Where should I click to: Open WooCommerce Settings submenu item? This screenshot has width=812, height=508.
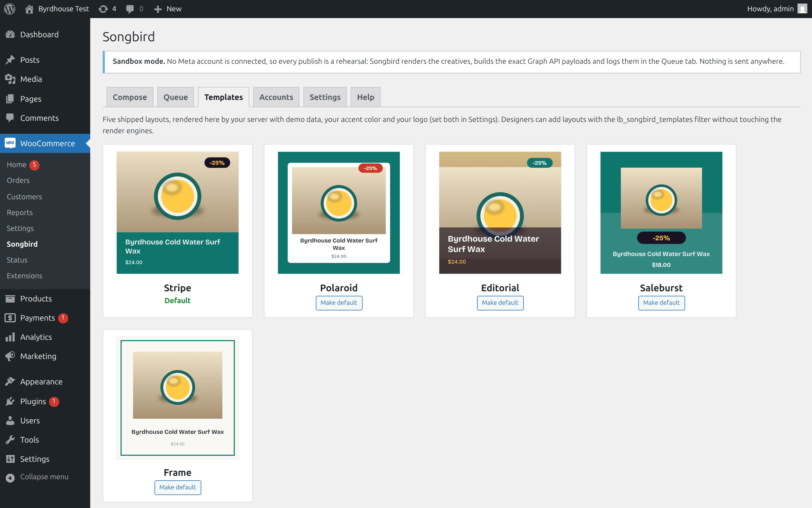click(x=20, y=228)
